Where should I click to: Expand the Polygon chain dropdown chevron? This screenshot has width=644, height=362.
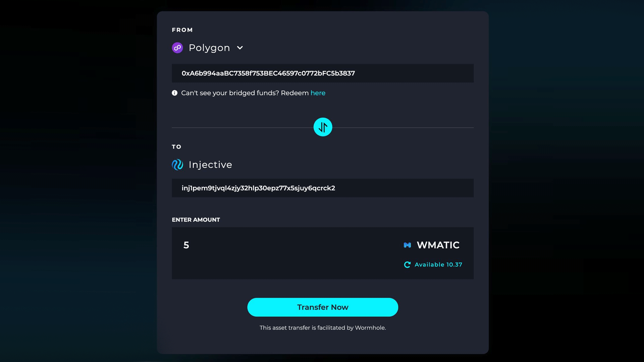click(x=240, y=48)
